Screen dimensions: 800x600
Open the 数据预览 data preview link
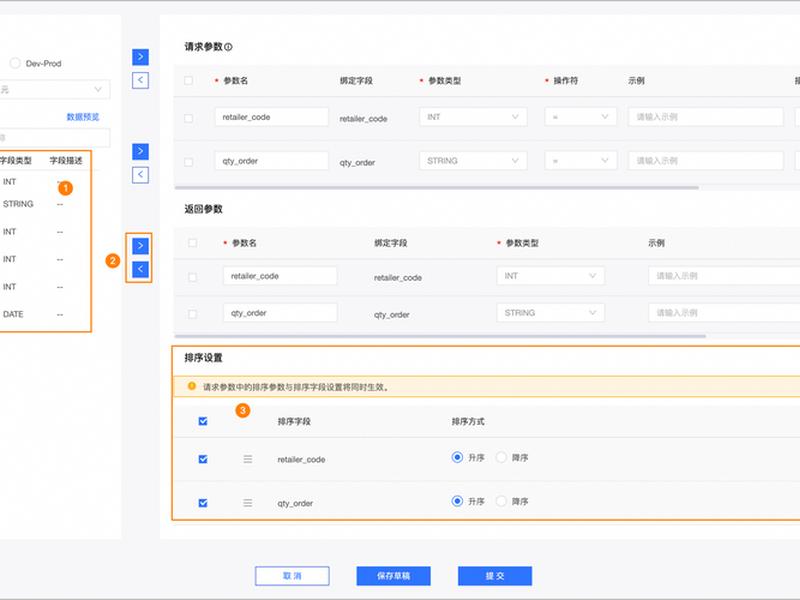(83, 117)
